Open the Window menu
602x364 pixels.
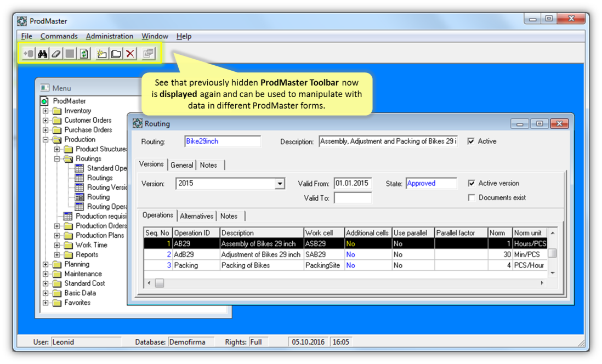pos(155,36)
